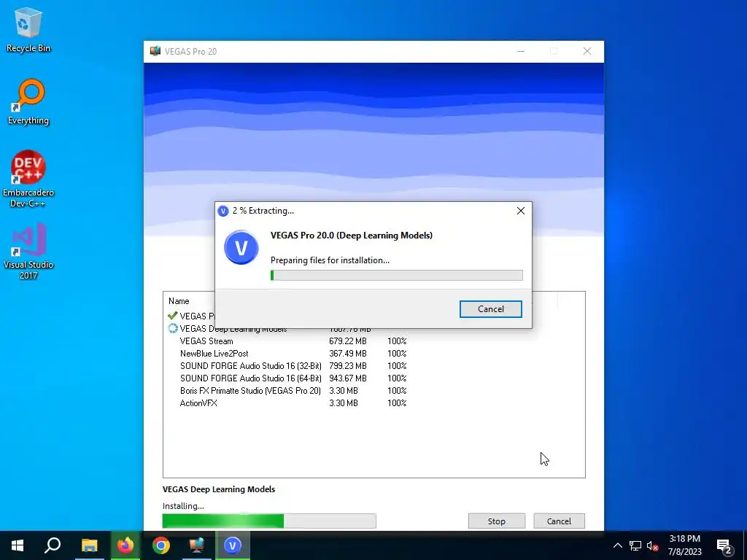The width and height of the screenshot is (747, 560).
Task: Open the network status tray icon
Action: click(635, 545)
